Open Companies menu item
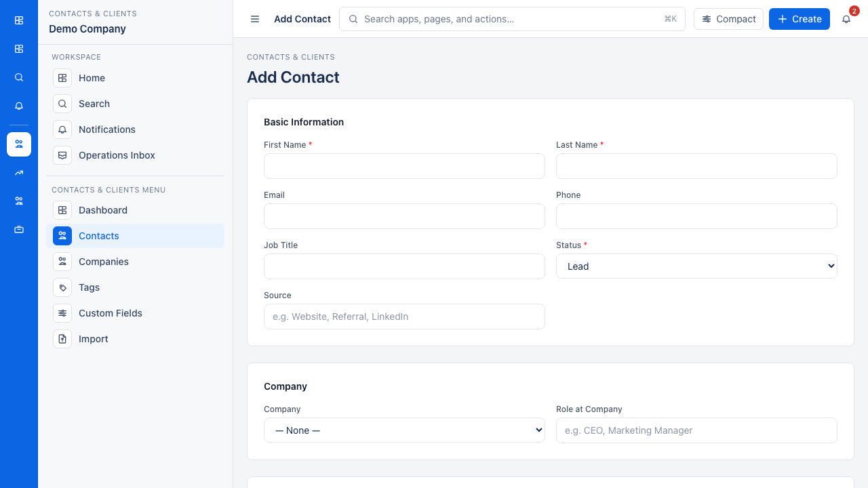 pyautogui.click(x=135, y=262)
